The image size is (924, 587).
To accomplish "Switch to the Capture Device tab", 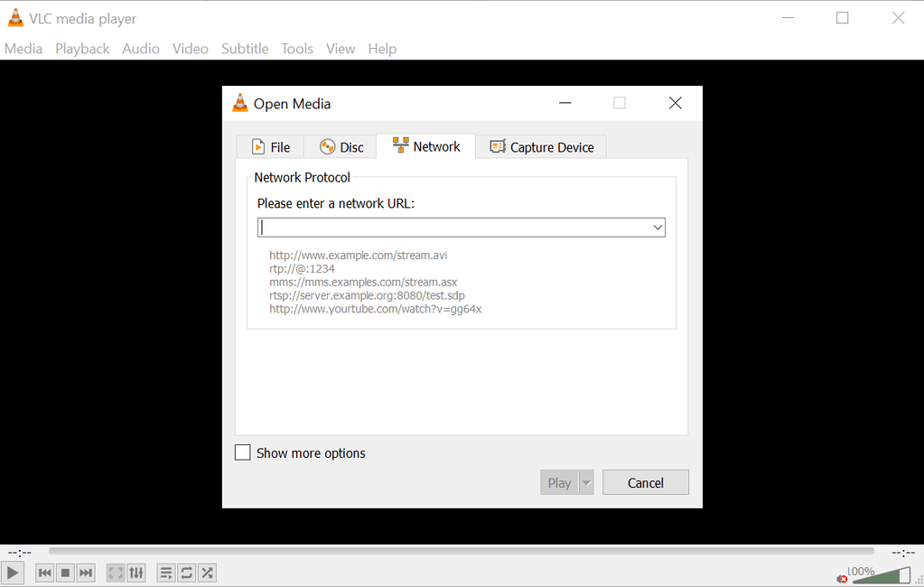I will (541, 145).
